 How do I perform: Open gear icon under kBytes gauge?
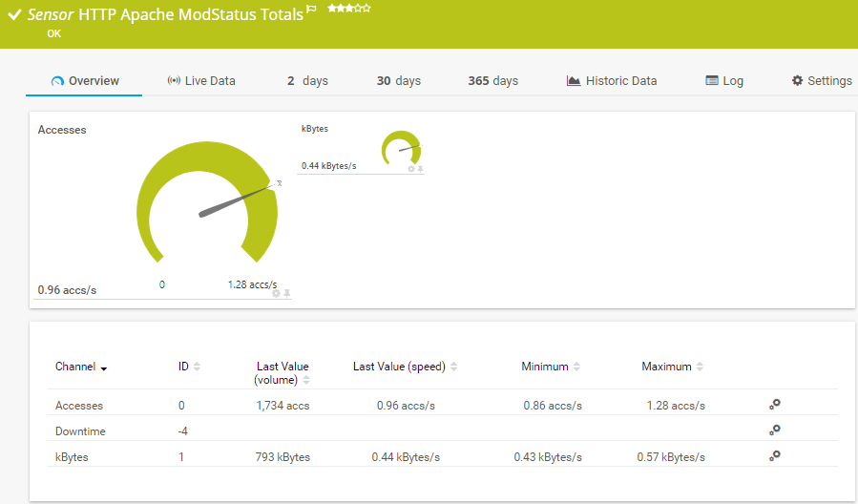click(x=411, y=169)
